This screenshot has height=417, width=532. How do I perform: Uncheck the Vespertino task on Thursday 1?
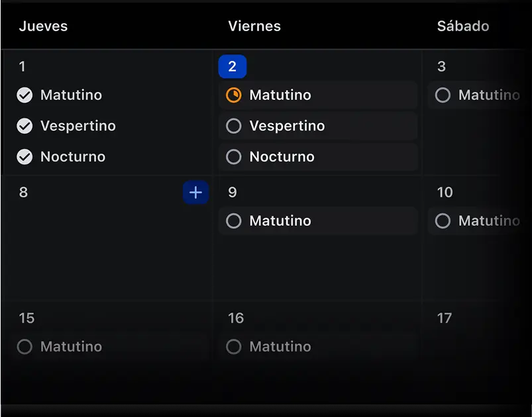[x=25, y=126]
